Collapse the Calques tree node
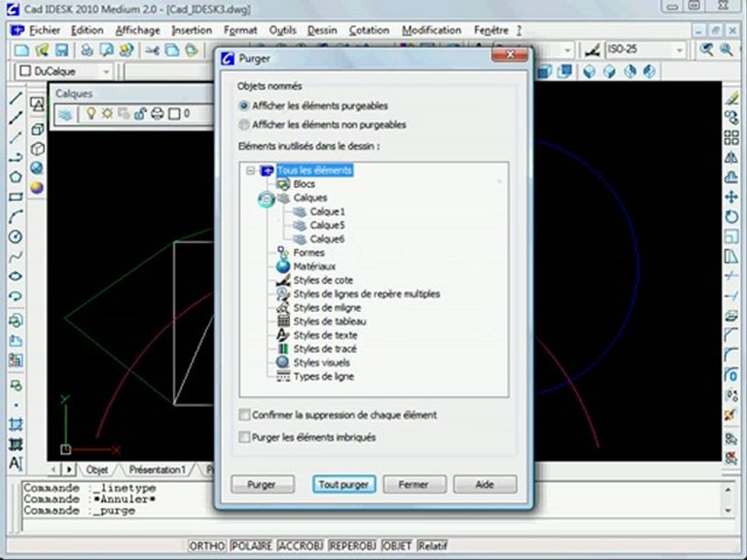 coord(267,199)
